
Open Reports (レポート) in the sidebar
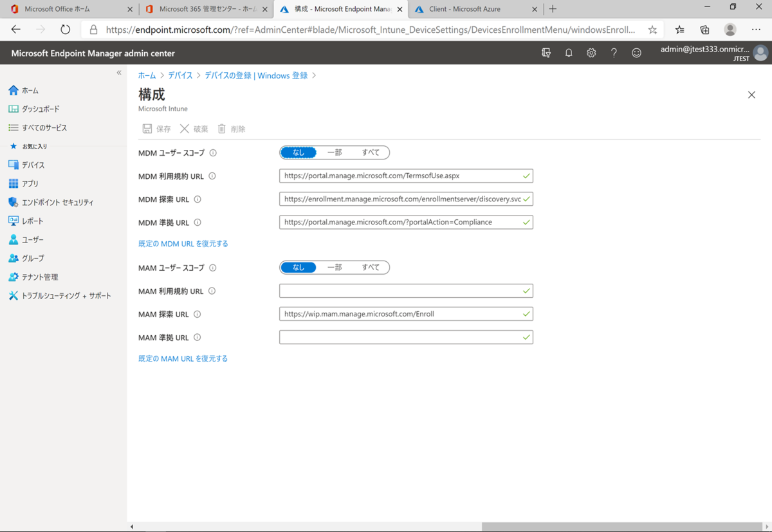[26, 221]
